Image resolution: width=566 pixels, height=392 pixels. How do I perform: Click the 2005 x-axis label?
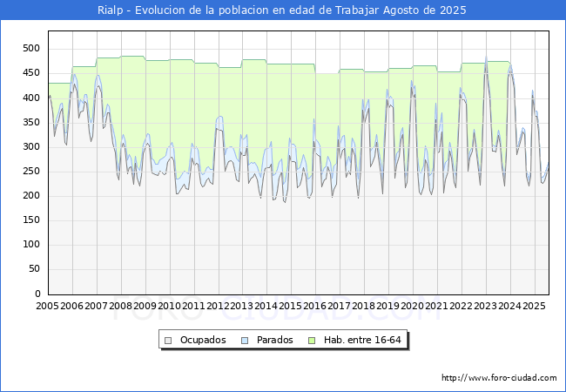[x=47, y=306]
